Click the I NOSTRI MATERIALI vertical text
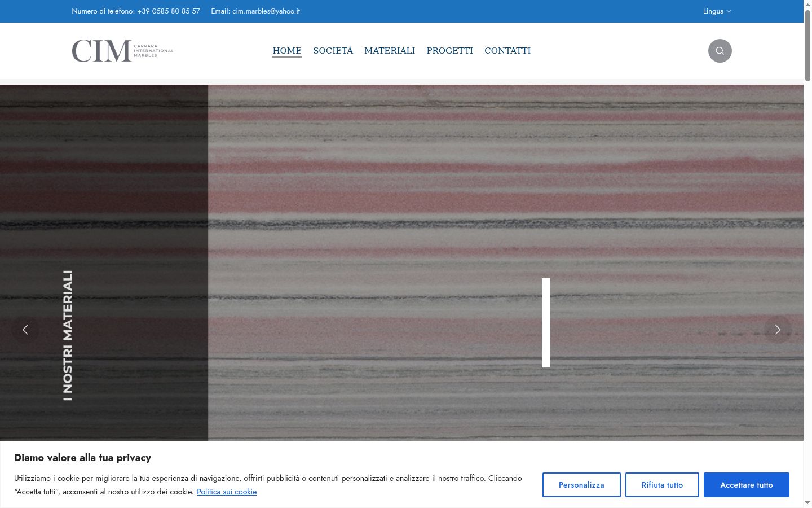The height and width of the screenshot is (508, 812). click(x=68, y=336)
